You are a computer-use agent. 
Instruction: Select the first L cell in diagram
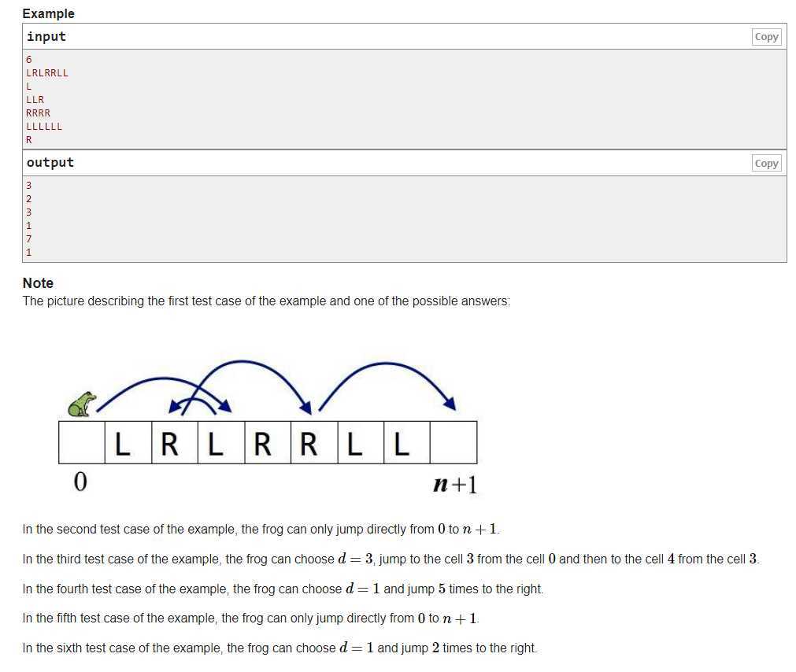pos(128,442)
